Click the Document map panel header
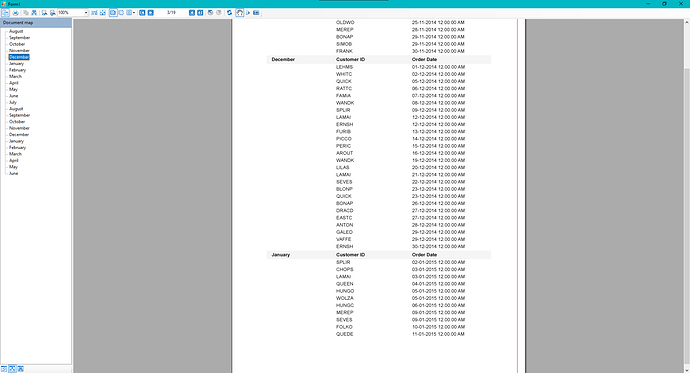Image resolution: width=690 pixels, height=373 pixels. (36, 22)
